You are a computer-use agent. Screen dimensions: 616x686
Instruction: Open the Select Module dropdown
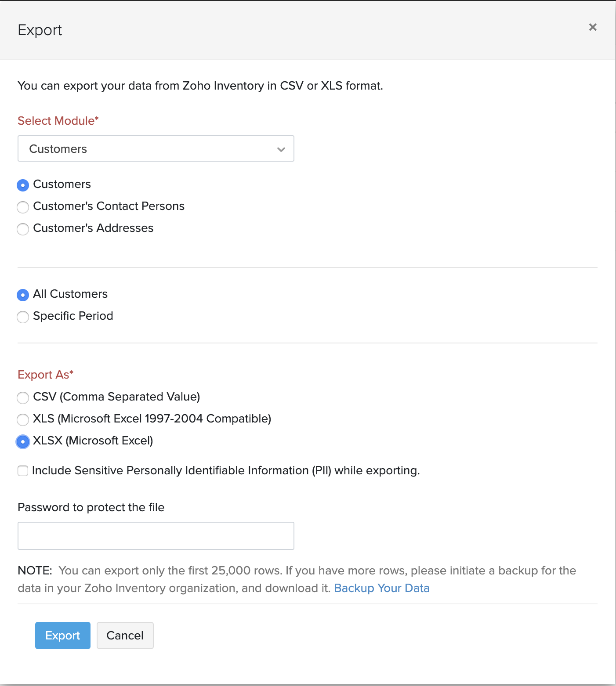[156, 148]
